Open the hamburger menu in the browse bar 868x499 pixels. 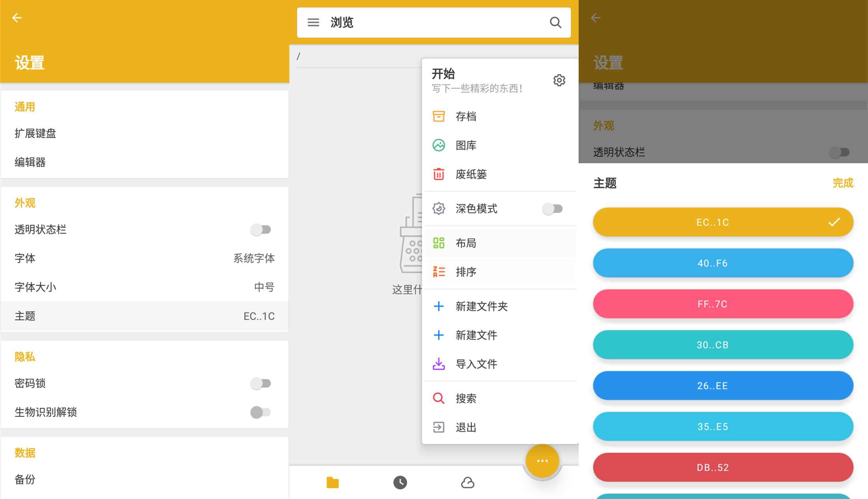(313, 22)
